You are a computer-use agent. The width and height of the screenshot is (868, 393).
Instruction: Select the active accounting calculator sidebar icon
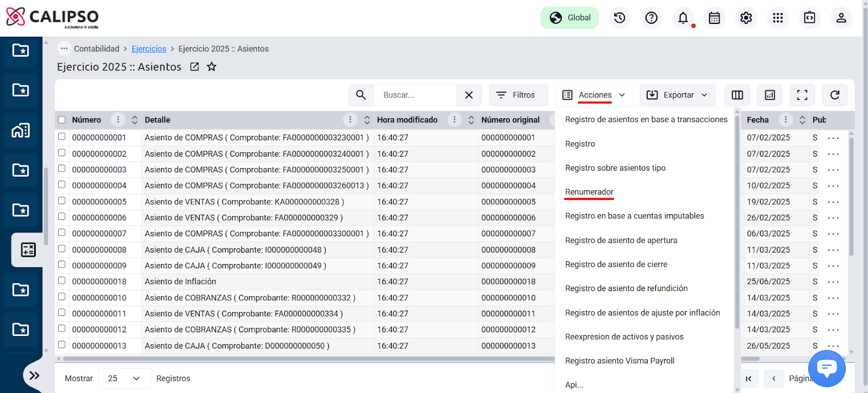point(28,250)
